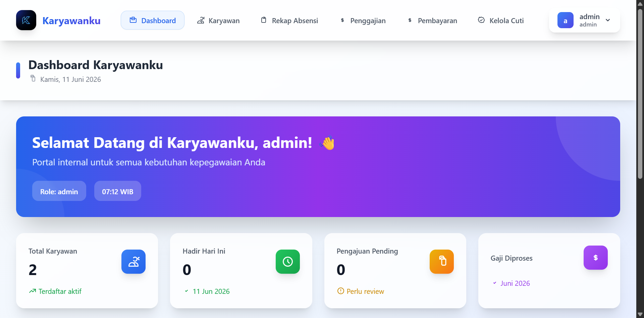Click the Perlu review label
This screenshot has height=318, width=644.
coord(365,291)
